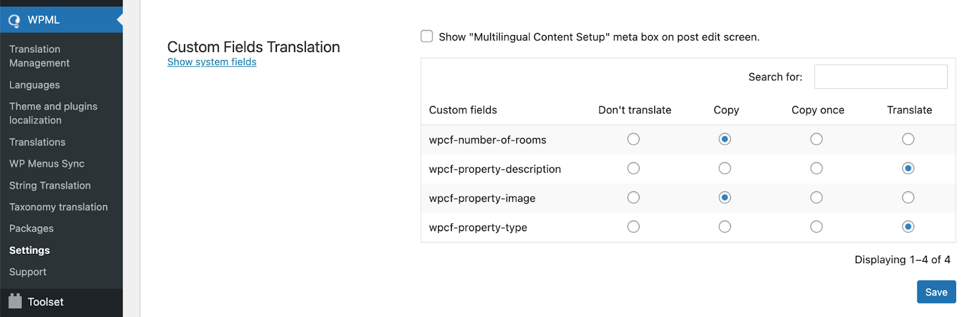Save the custom fields translation settings
980x317 pixels.
point(936,292)
